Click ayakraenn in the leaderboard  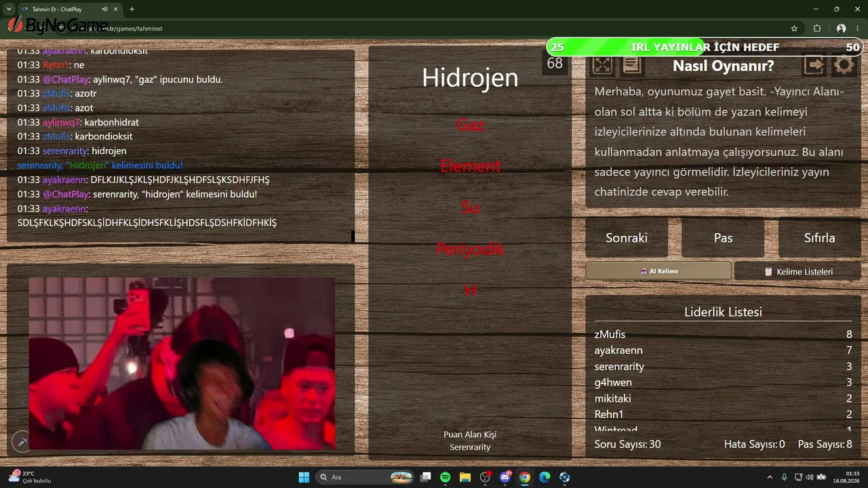[x=618, y=350]
